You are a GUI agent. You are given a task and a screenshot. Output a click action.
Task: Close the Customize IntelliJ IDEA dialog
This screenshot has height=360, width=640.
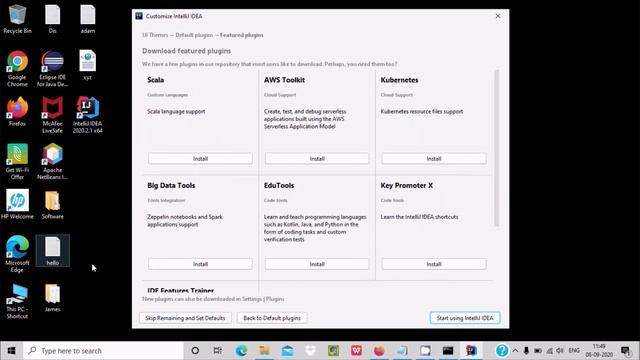(498, 16)
